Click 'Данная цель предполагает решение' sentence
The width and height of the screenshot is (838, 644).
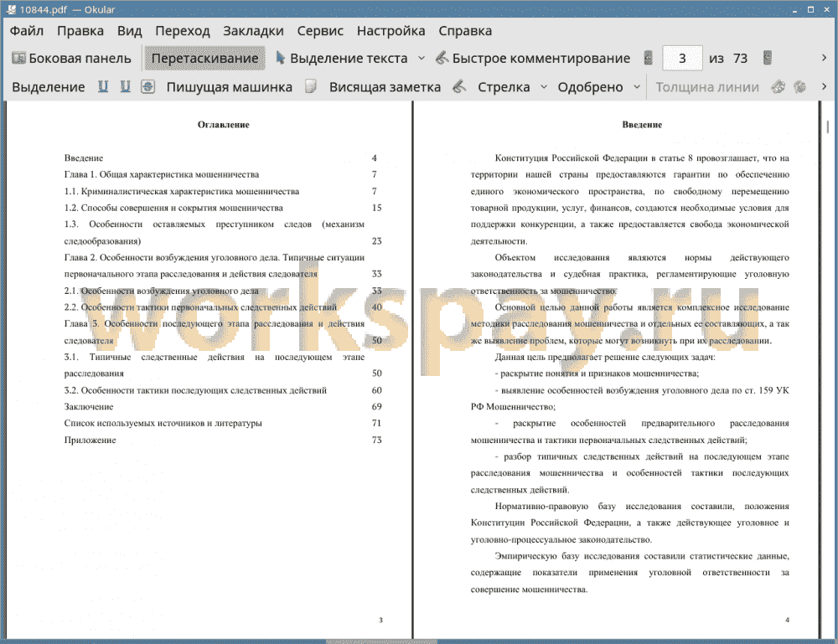(605, 358)
